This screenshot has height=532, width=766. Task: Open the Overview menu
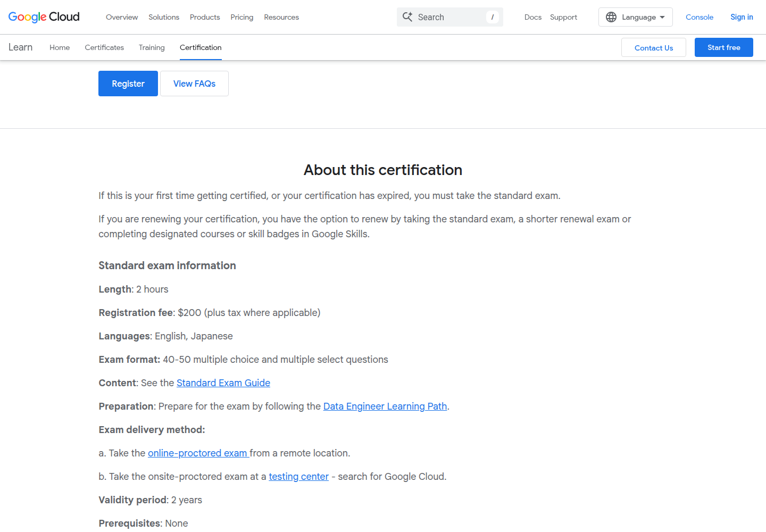122,17
